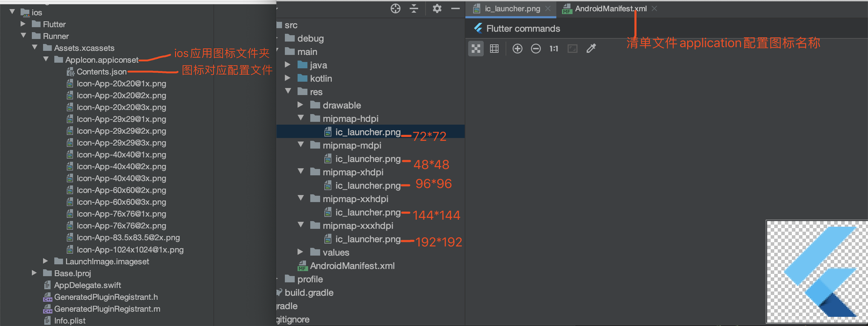Expand the LaunchImage.imageset folder
This screenshot has width=868, height=326.
point(45,261)
